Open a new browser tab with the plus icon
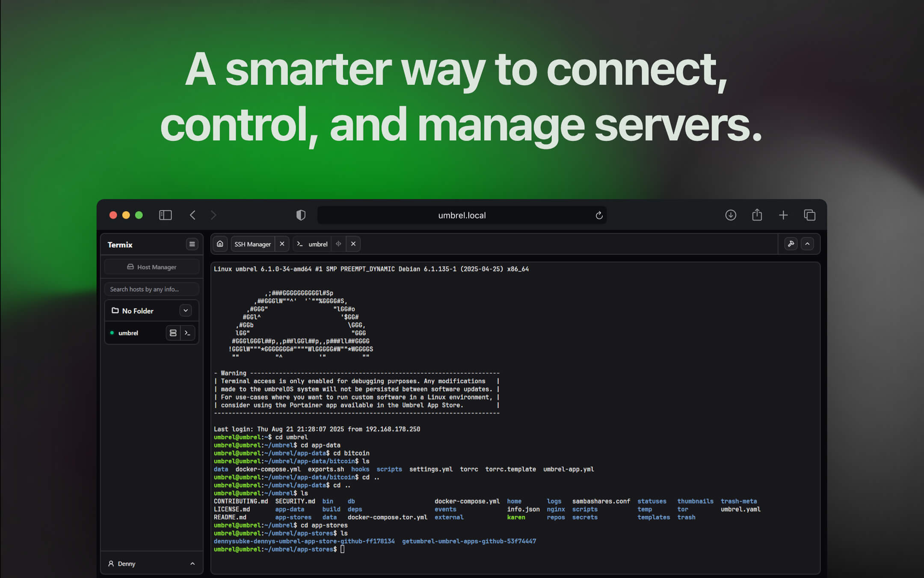The image size is (924, 578). pos(783,215)
